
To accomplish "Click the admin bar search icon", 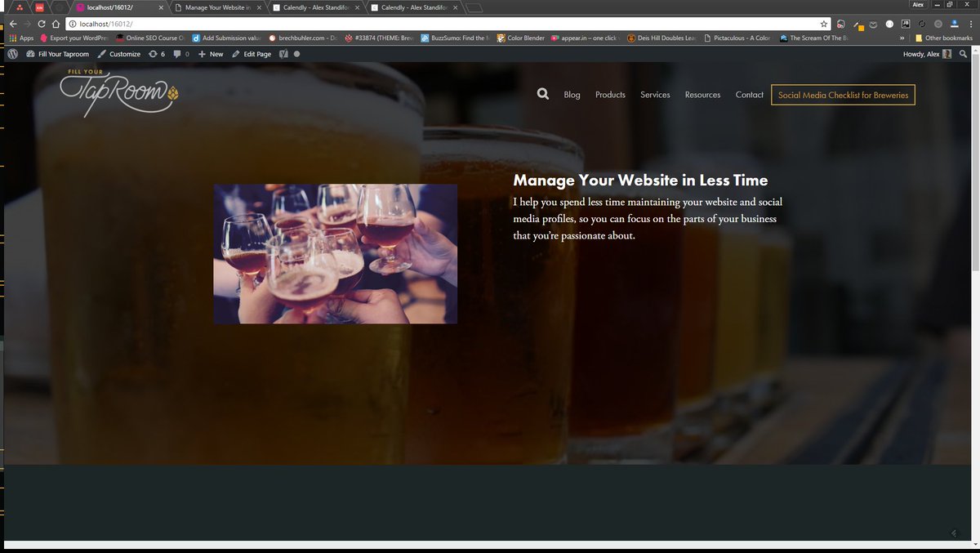I will point(963,54).
